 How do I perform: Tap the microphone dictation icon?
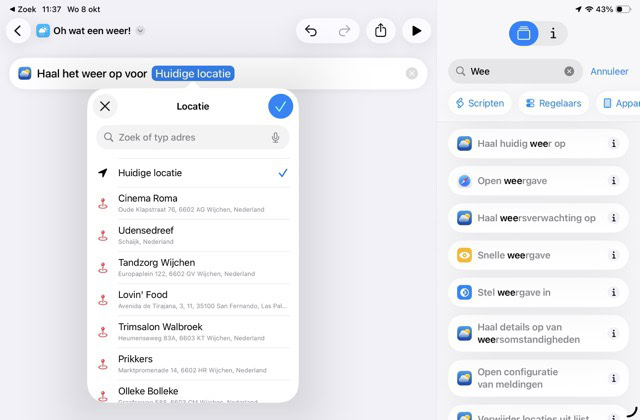coord(275,137)
